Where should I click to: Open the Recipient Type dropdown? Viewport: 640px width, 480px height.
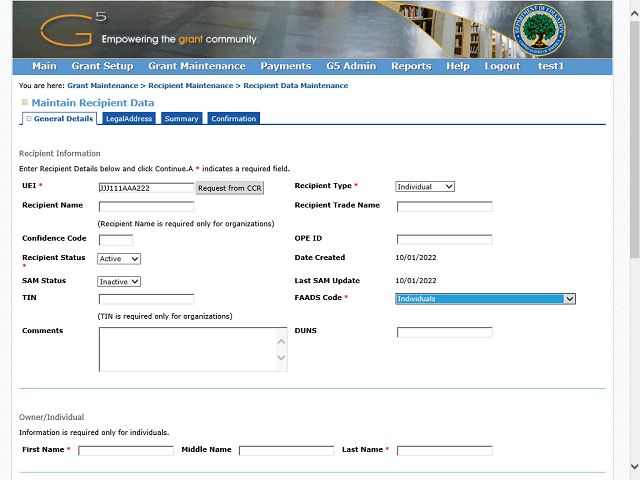425,187
